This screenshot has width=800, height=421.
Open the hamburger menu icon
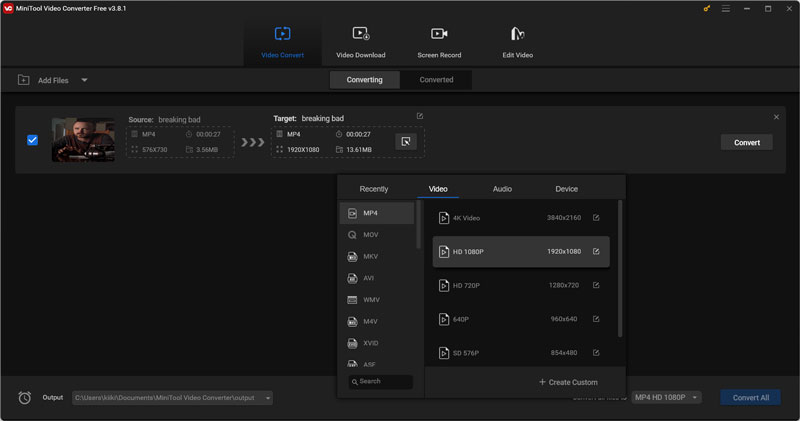(726, 9)
